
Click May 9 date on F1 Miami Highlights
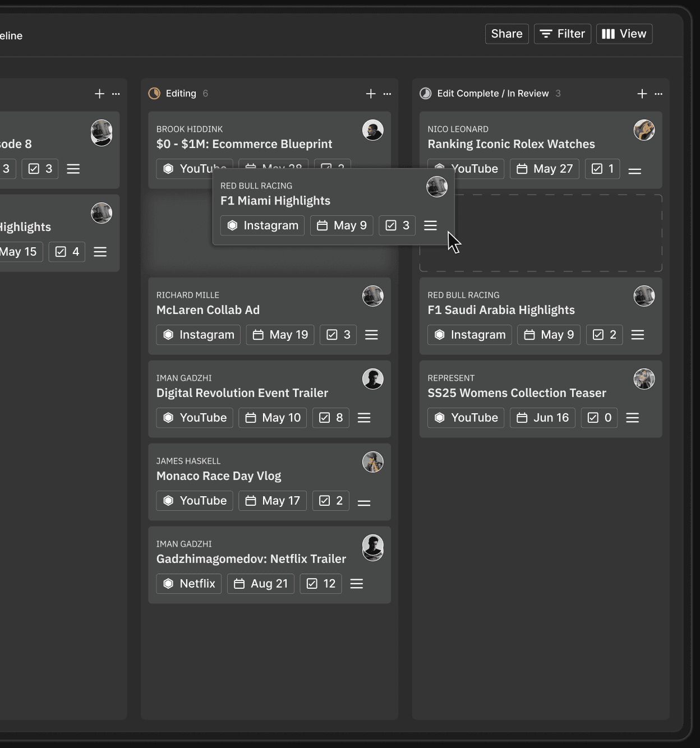tap(342, 225)
